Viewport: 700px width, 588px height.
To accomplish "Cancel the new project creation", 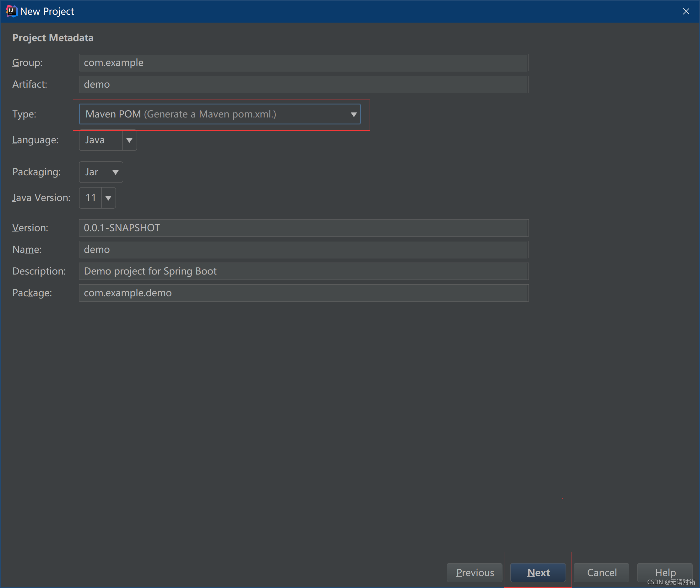I will pyautogui.click(x=601, y=572).
